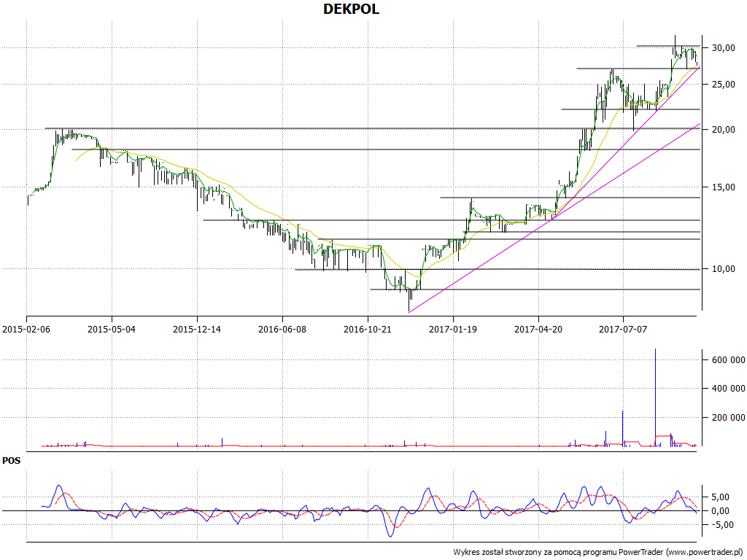This screenshot has width=747, height=560.
Task: Select the 2017-04-20 date label
Action: tap(538, 329)
